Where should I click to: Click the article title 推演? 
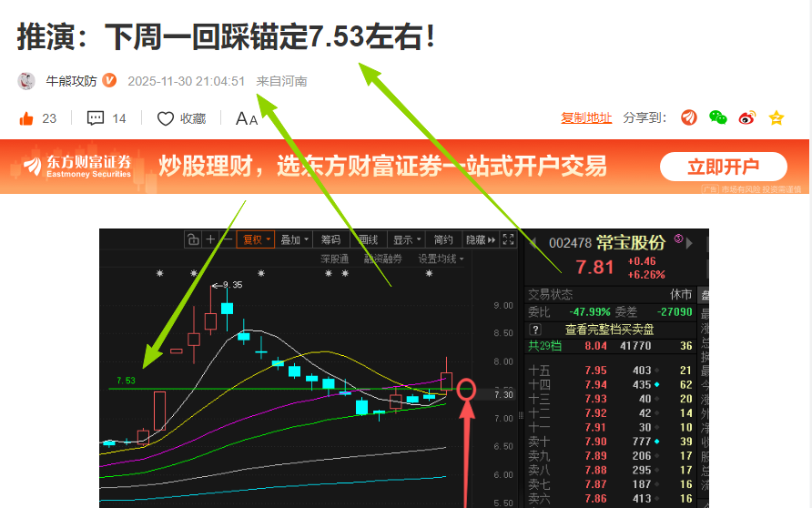coord(226,36)
